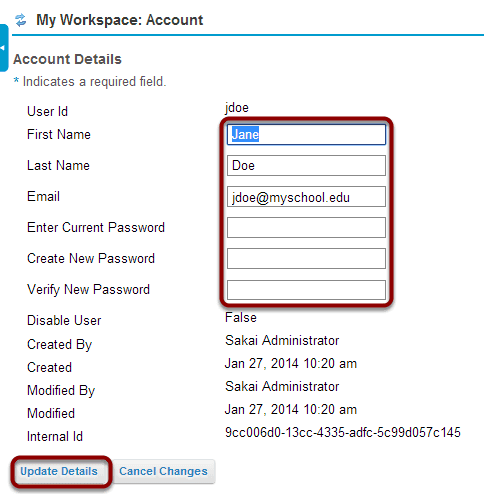Click the First Name label
Screen dimensions: 484x494
[59, 135]
